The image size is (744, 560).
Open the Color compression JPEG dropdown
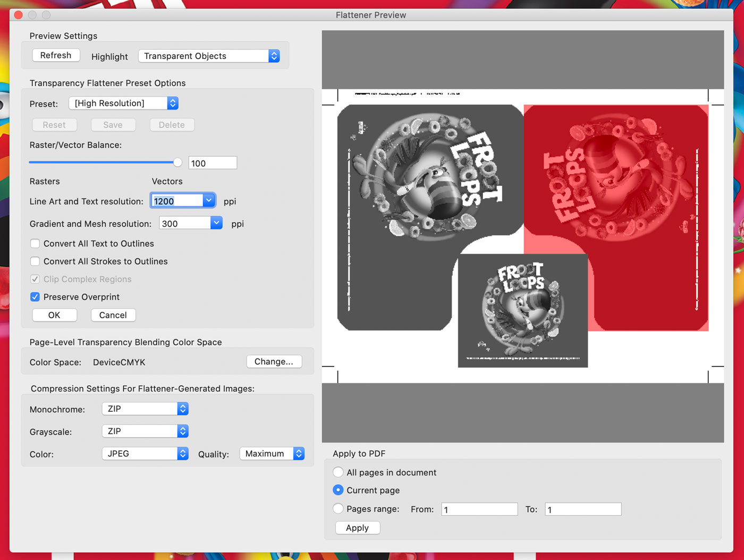point(145,453)
